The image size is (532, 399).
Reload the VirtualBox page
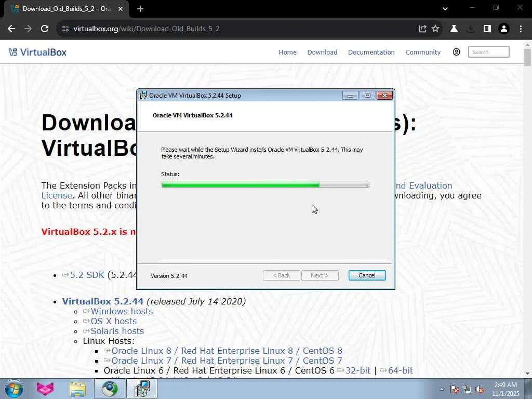[45, 29]
